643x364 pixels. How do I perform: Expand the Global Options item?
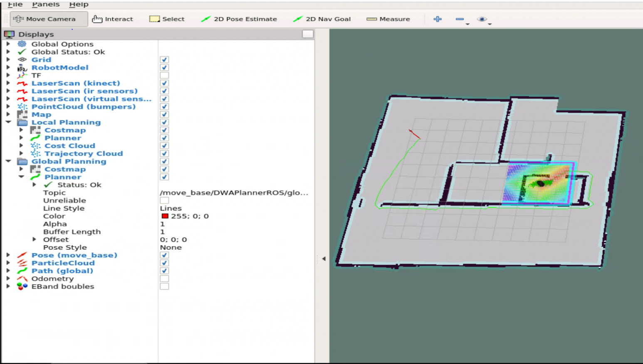click(9, 44)
